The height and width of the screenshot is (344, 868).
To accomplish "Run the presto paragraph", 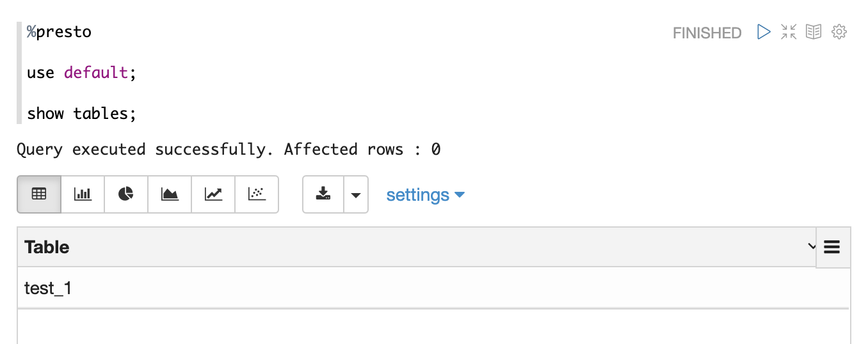I will tap(764, 32).
